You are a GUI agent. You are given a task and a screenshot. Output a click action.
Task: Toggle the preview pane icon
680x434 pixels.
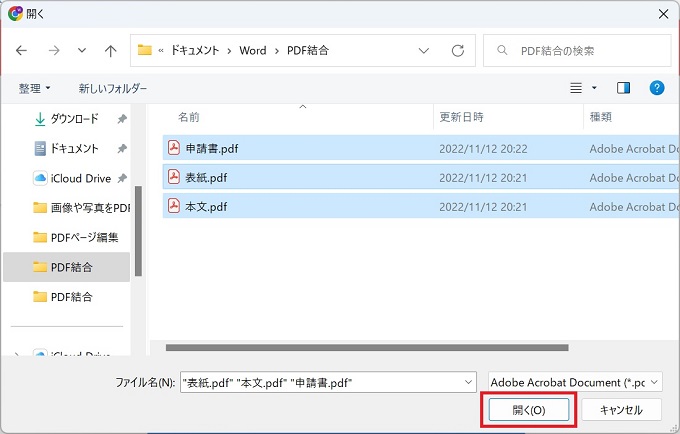(x=624, y=88)
